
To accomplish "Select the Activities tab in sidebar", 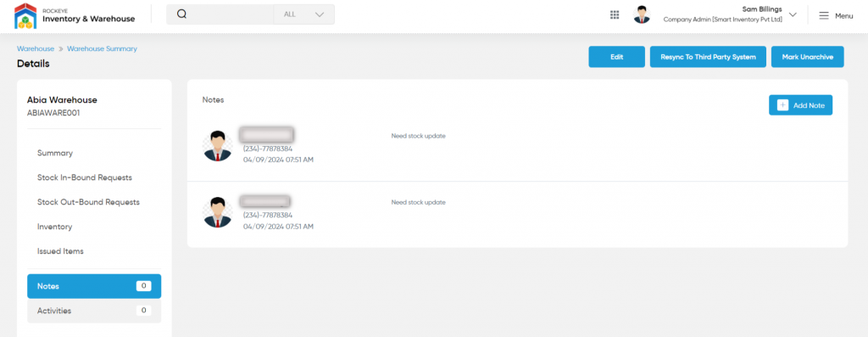I will [94, 311].
